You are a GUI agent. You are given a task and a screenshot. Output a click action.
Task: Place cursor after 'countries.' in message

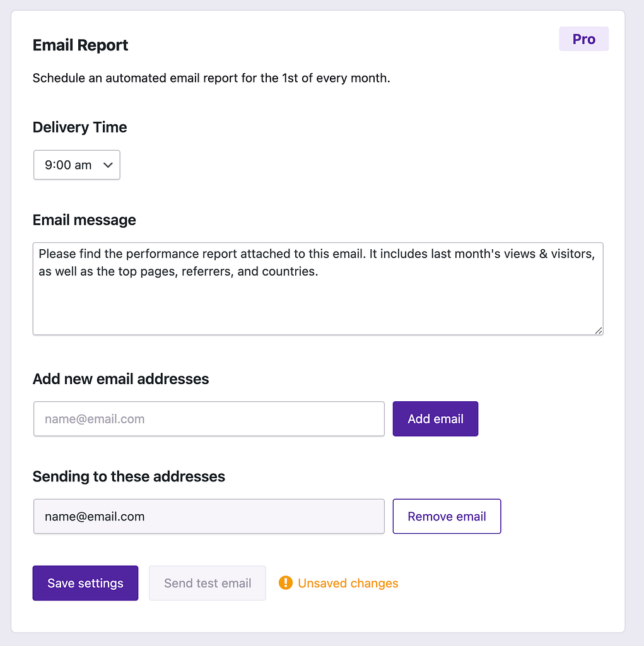tap(319, 271)
